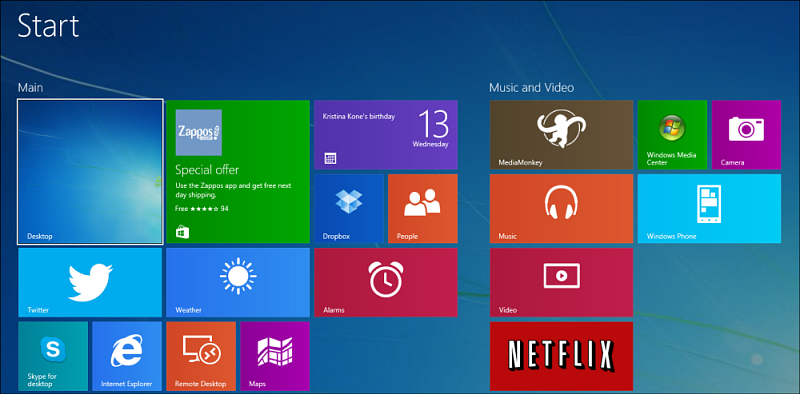Launch the Music tile
The width and height of the screenshot is (800, 394).
pyautogui.click(x=561, y=208)
